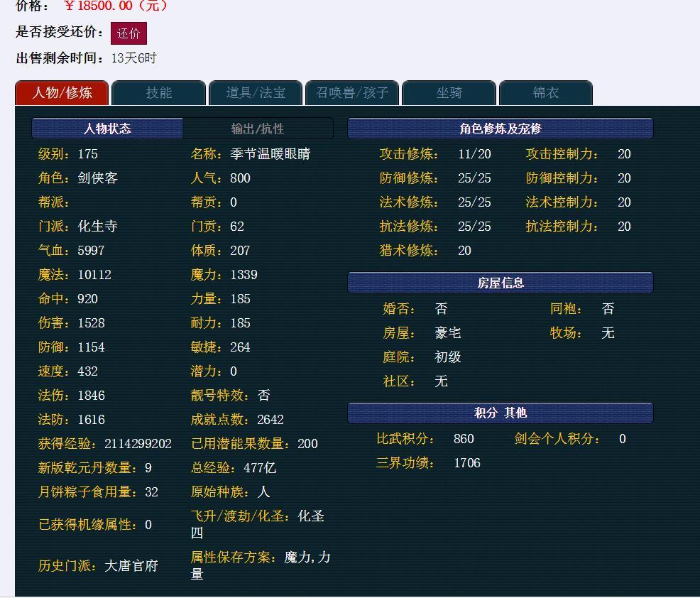Switch to the 技能 tab
Viewport: 700px width, 598px height.
(x=159, y=93)
